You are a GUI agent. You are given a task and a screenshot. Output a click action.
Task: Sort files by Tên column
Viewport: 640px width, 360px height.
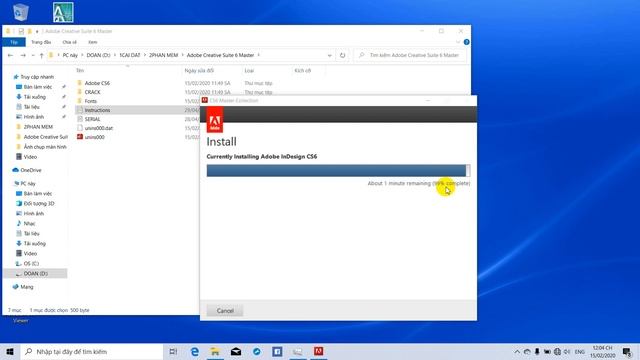80,71
